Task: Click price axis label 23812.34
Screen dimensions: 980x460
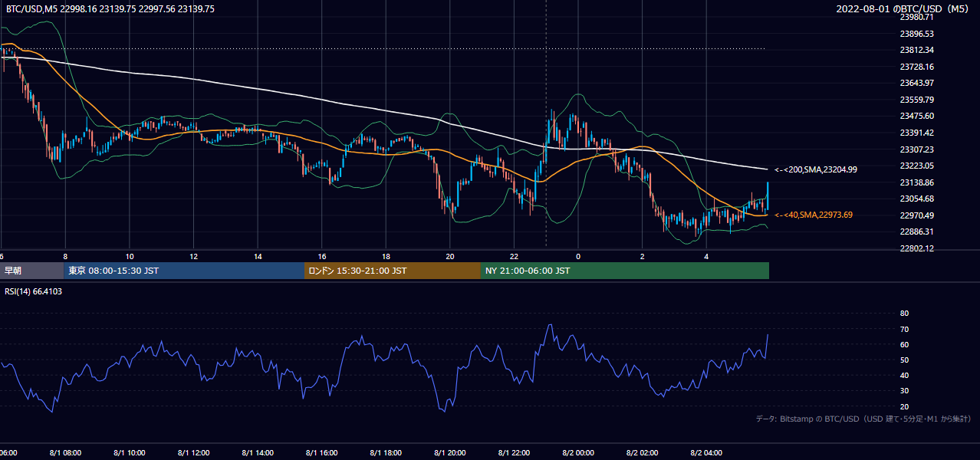Action: 916,50
